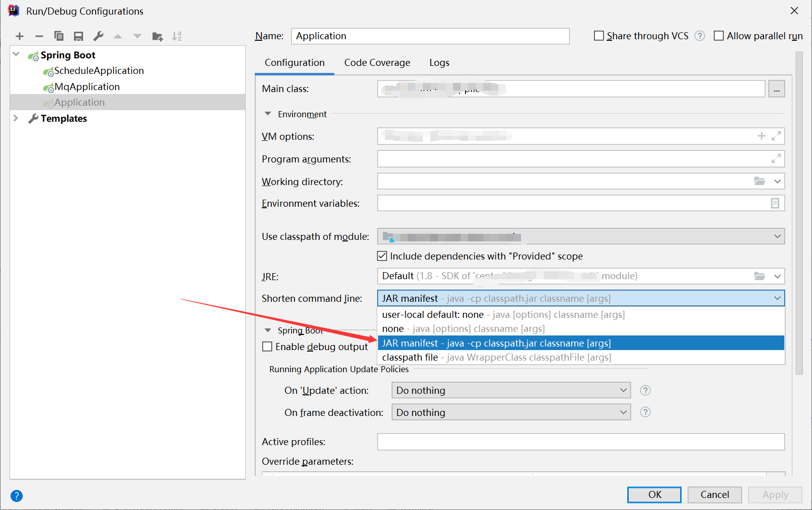Viewport: 812px width, 510px height.
Task: Confirm with the OK button
Action: 654,494
